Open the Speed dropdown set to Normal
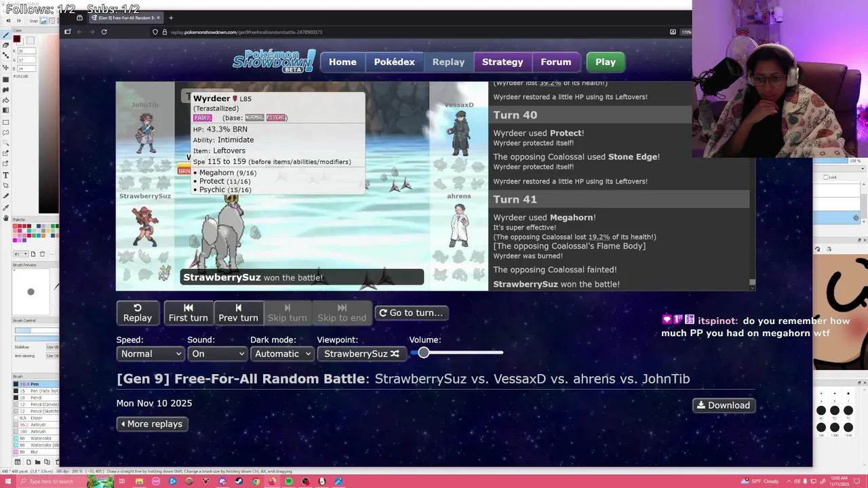Viewport: 868px width, 488px height. coord(150,354)
